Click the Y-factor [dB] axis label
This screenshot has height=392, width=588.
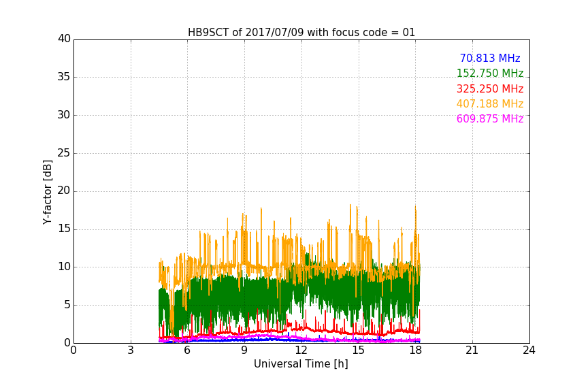[47, 192]
